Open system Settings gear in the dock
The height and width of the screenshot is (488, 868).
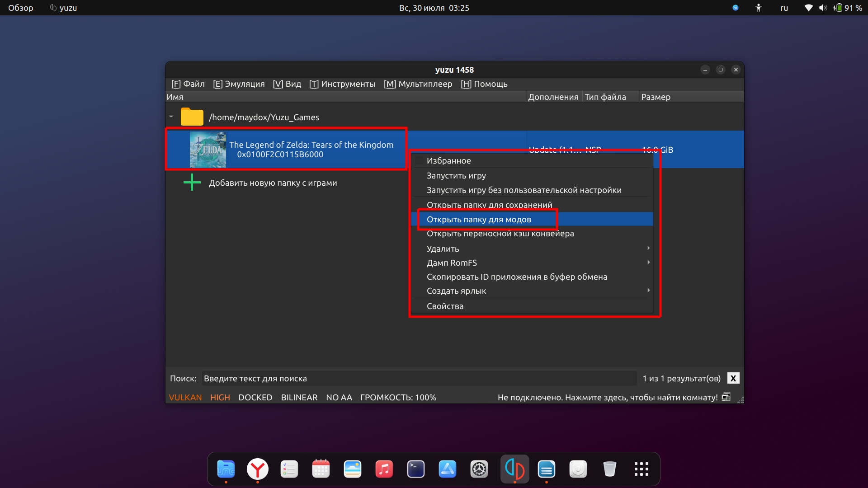(479, 469)
